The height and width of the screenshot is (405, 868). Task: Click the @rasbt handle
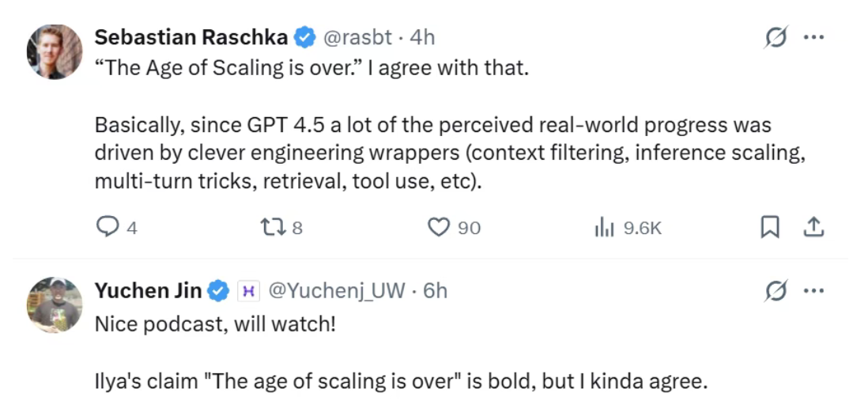point(357,37)
